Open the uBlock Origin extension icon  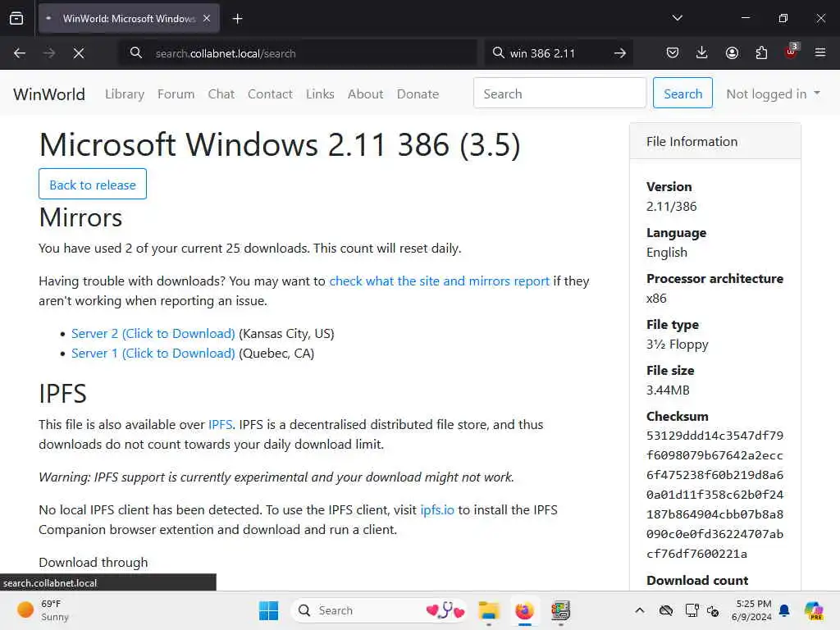click(791, 52)
